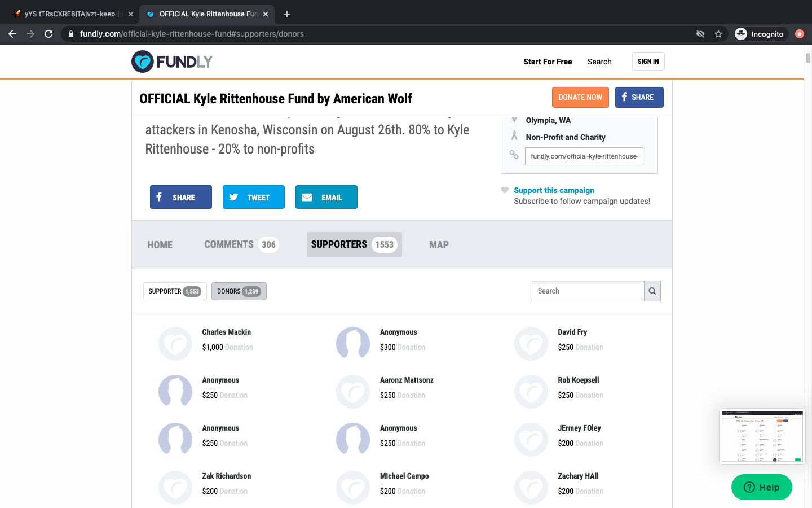This screenshot has height=508, width=812.
Task: Click donor name David Fry
Action: pos(572,332)
